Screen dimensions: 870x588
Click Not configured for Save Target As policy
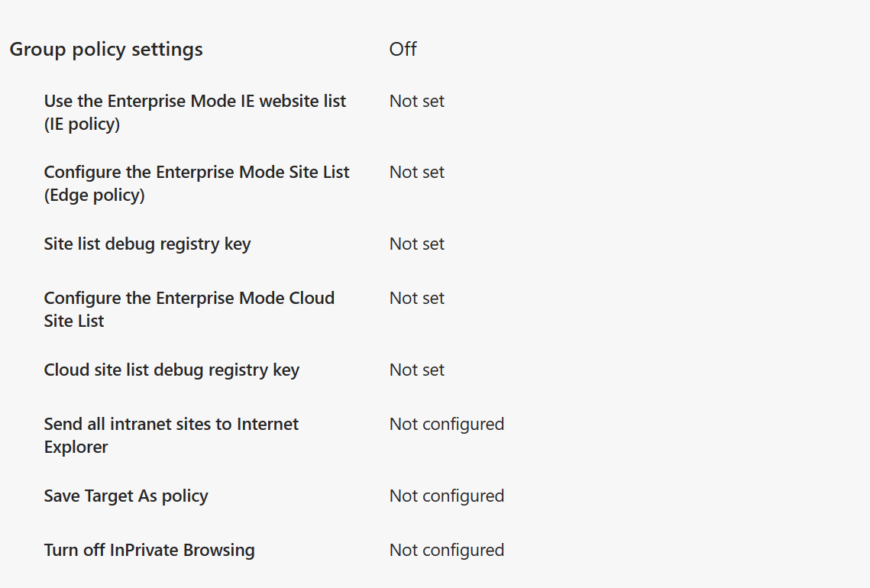(x=447, y=496)
